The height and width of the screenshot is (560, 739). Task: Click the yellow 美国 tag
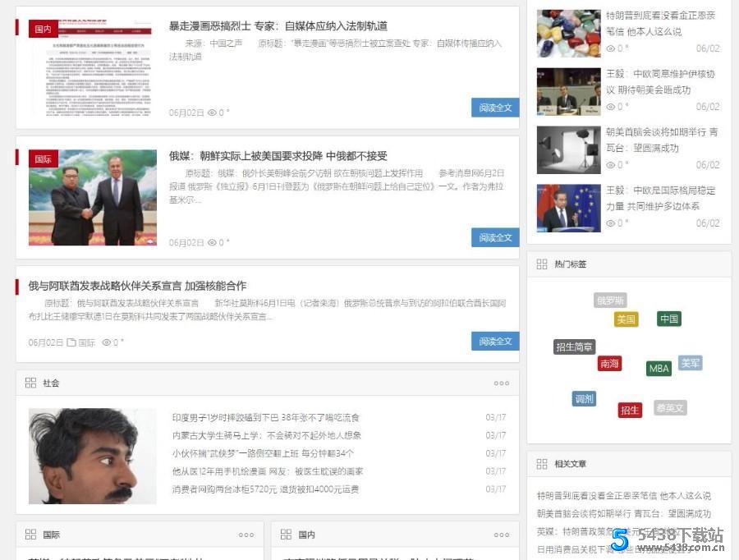(626, 319)
